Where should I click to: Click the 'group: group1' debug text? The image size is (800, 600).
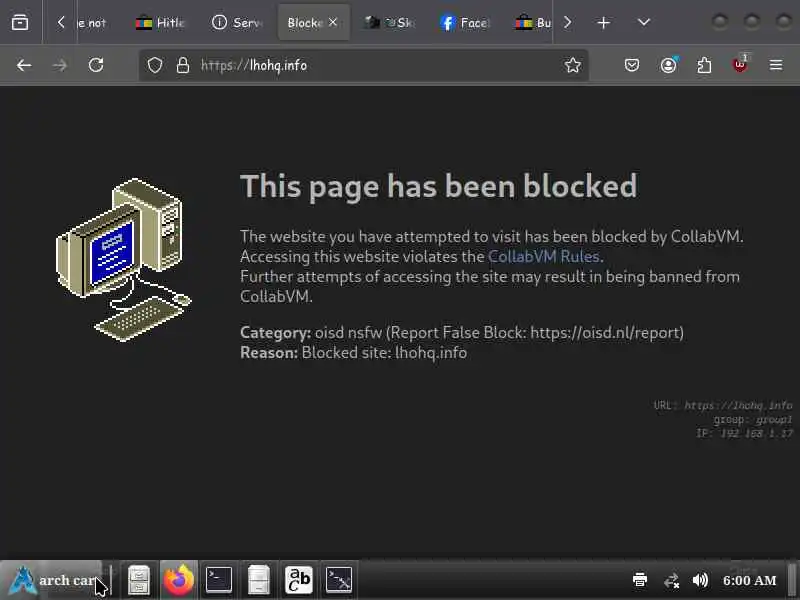[753, 419]
